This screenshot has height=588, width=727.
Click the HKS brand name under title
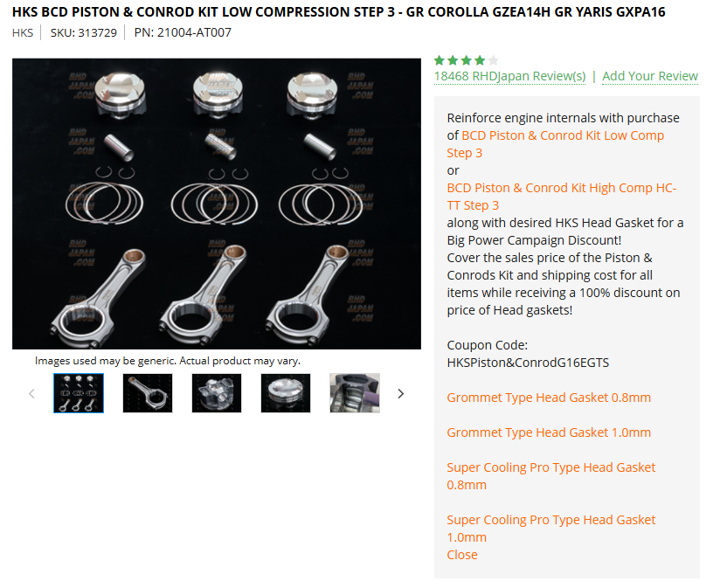click(23, 33)
